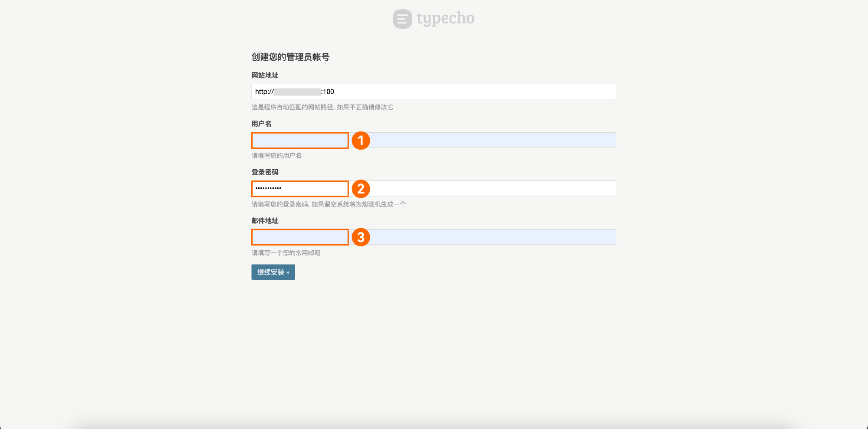Viewport: 868px width, 429px height.
Task: Click the 用户名 field label
Action: pos(261,124)
